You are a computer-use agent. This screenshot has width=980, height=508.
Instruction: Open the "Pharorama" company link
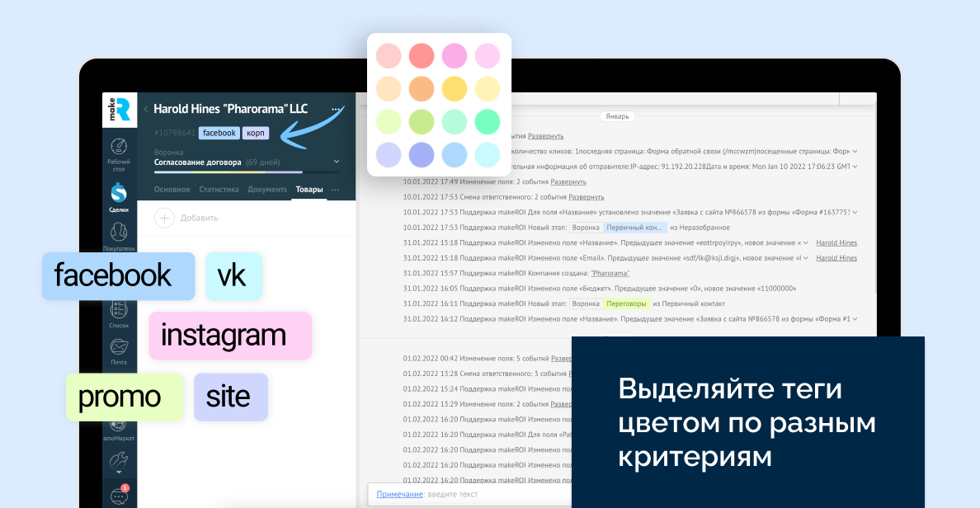610,273
